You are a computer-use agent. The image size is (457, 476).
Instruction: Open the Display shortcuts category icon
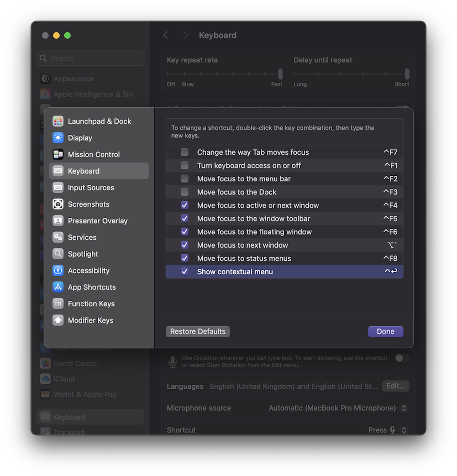pos(58,138)
